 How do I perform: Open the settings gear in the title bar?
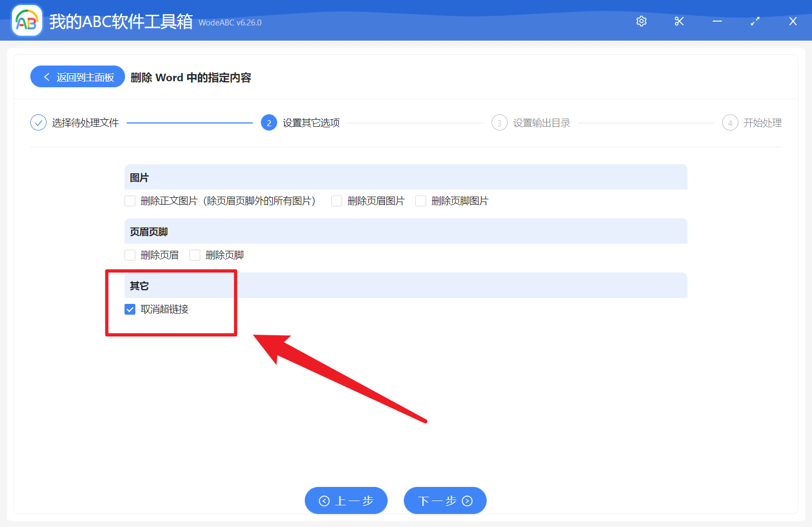coord(641,21)
